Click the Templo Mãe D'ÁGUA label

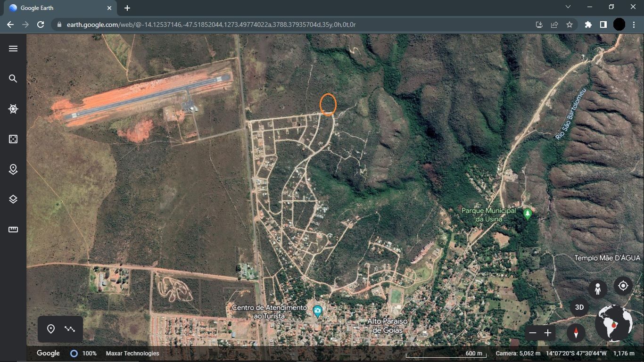click(607, 258)
